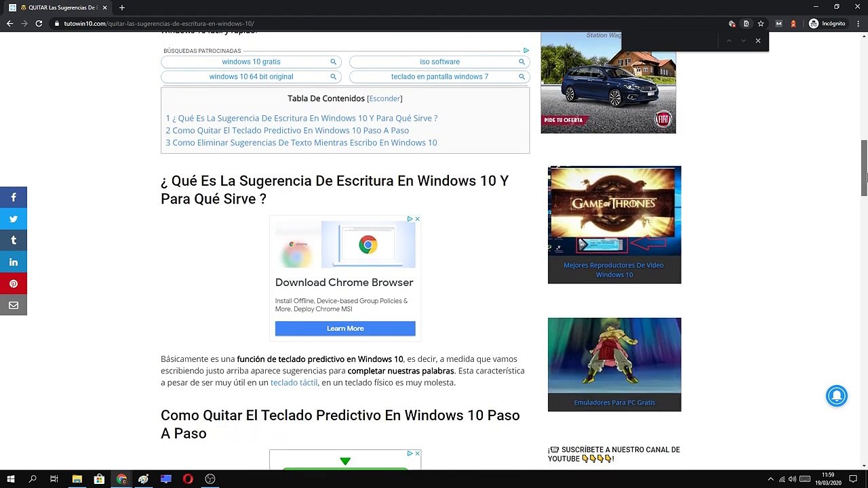This screenshot has height=488, width=868.
Task: Open the paint palette app on taskbar
Action: pos(144,479)
